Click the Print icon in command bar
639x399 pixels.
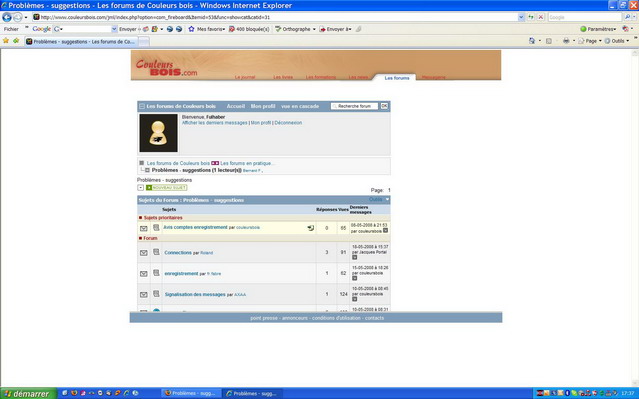pyautogui.click(x=566, y=41)
